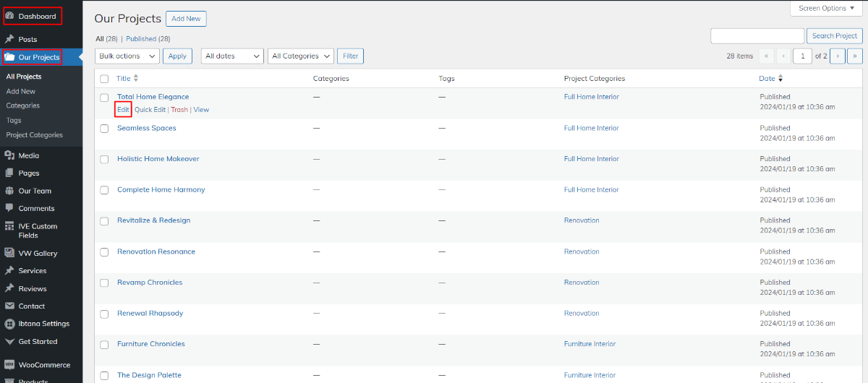Open Project Categories submenu item

point(35,135)
